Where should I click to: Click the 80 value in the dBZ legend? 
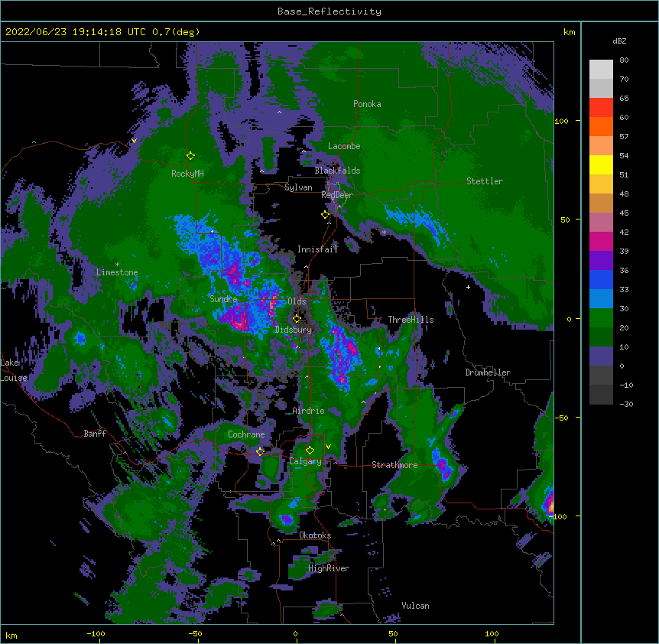coord(624,60)
